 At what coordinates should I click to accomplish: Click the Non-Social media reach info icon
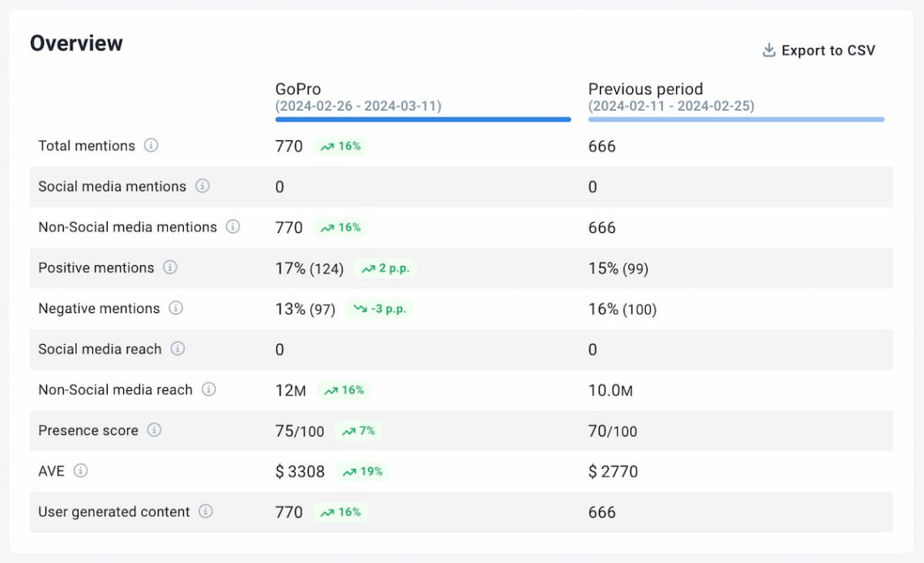click(210, 390)
